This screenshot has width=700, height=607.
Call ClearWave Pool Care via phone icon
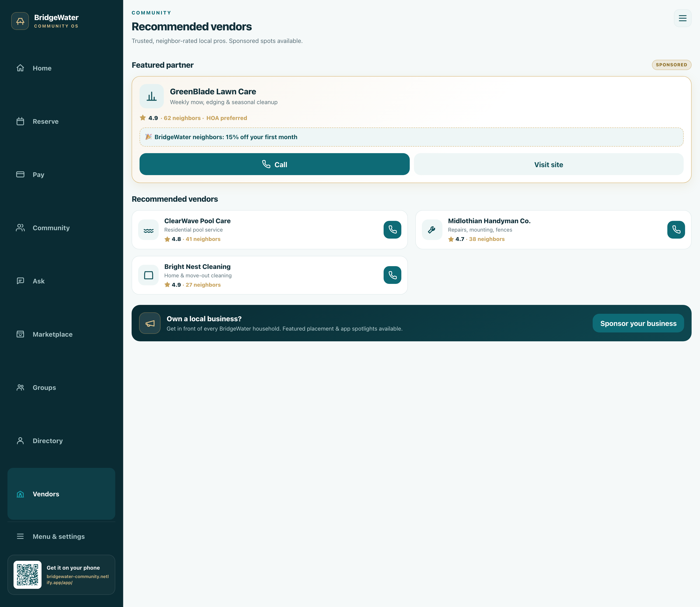[x=392, y=230]
